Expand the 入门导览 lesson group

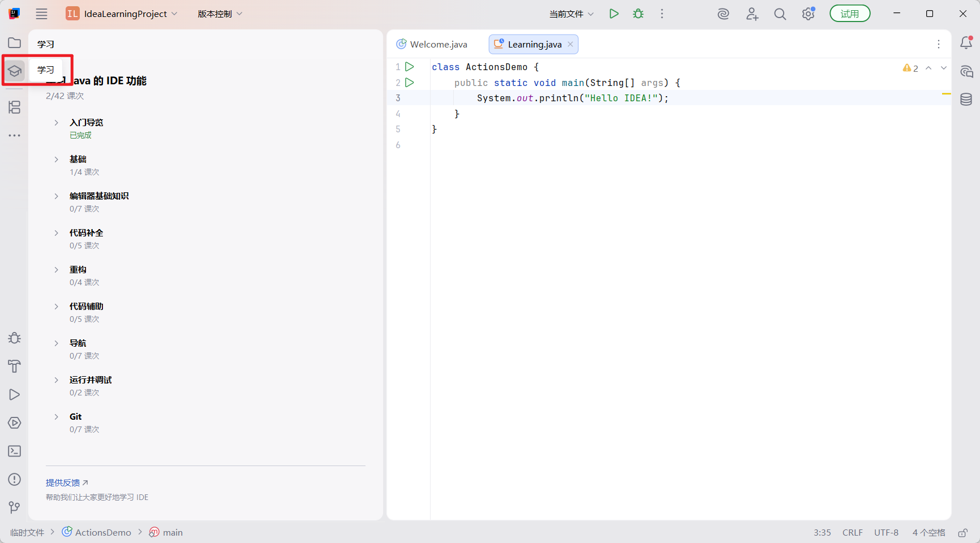[x=57, y=123]
